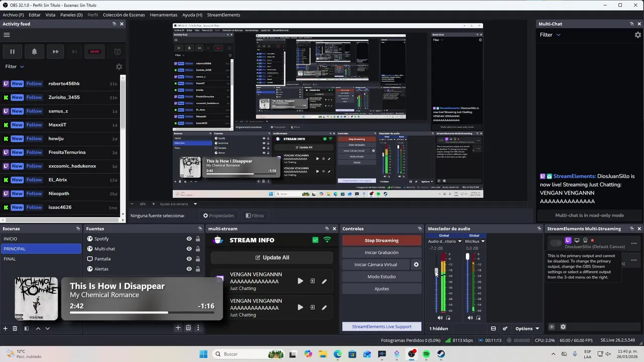Toggle the DiosJuanSillo output switch
The height and width of the screenshot is (362, 644).
[x=555, y=243]
